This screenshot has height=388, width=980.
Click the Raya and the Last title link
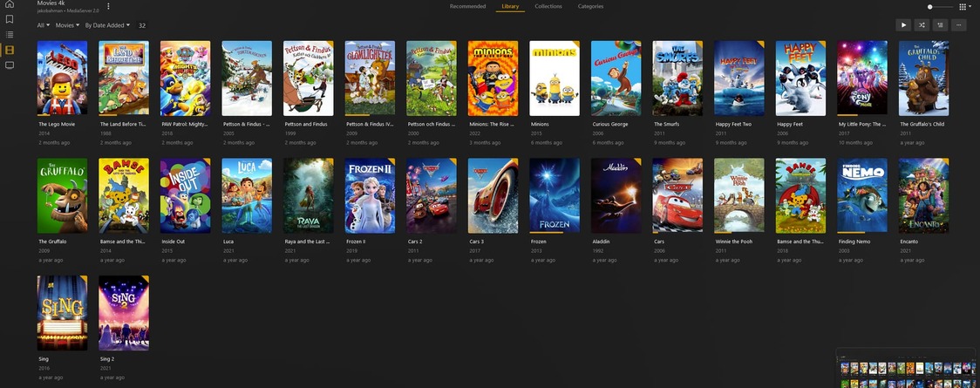tap(308, 242)
